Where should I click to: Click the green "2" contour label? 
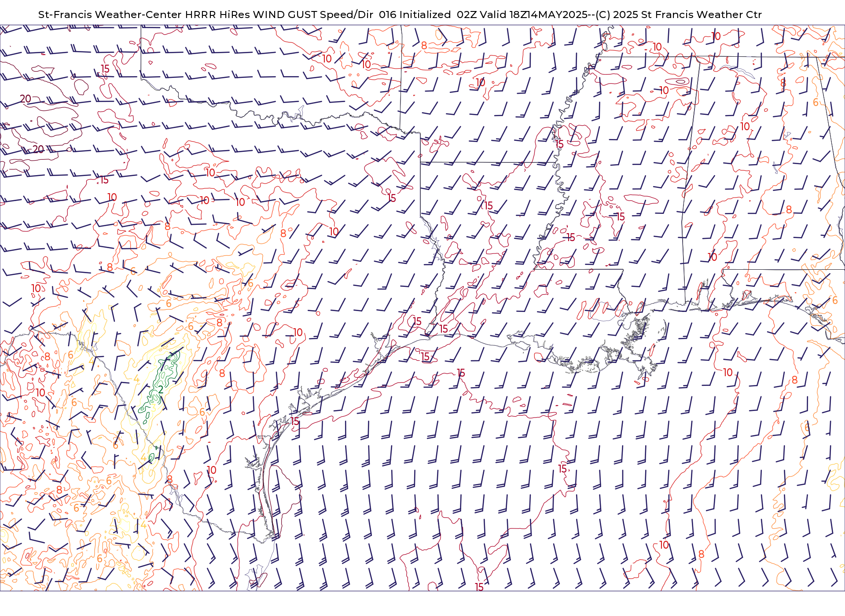coord(161,389)
